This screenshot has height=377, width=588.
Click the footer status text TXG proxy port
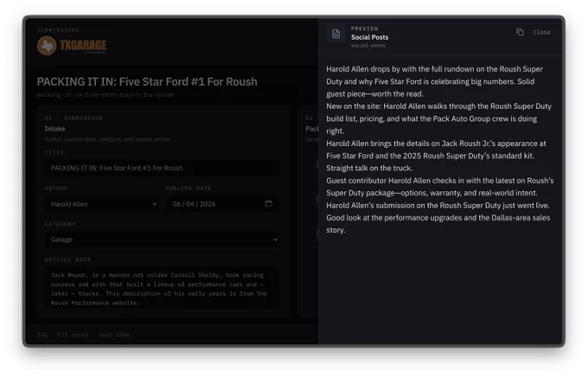83,335
